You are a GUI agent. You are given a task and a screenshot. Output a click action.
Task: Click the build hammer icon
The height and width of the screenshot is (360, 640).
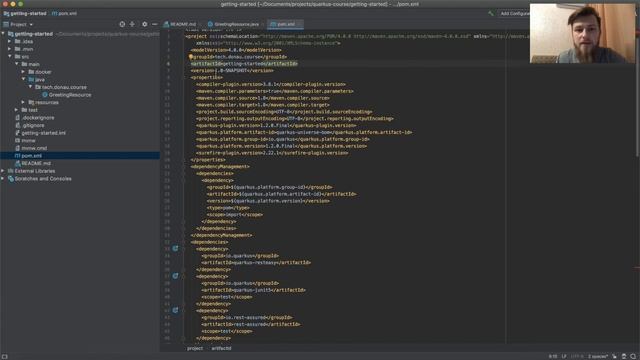click(x=491, y=13)
